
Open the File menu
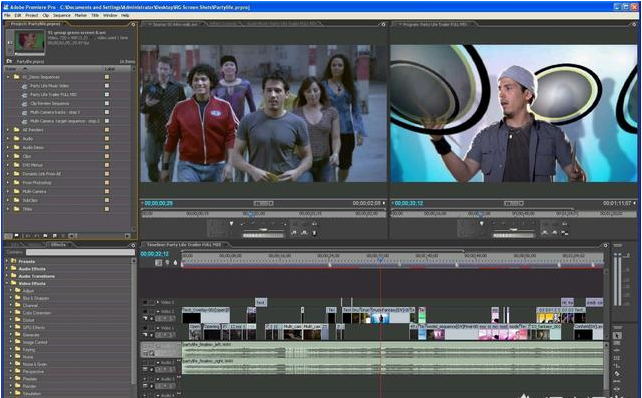tap(7, 15)
